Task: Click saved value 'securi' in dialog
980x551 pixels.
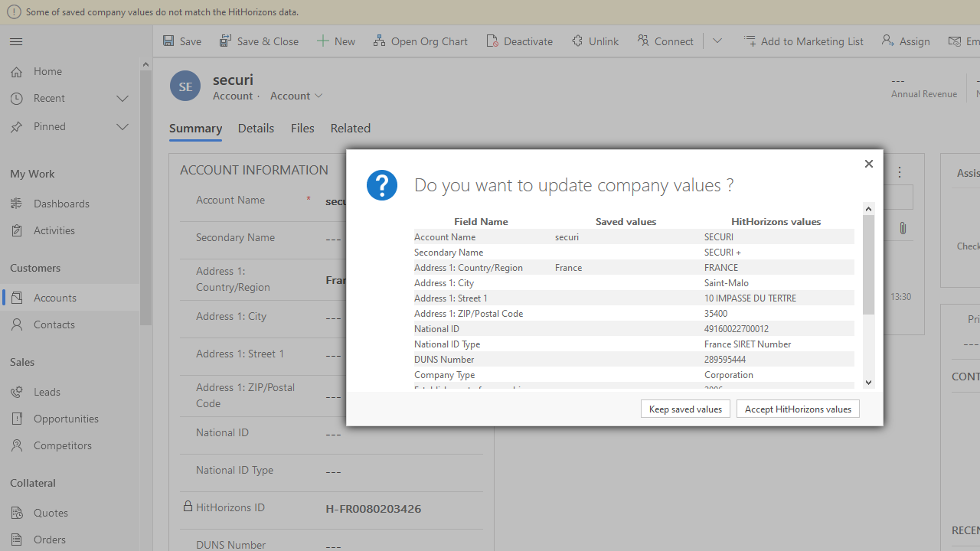Action: [567, 237]
